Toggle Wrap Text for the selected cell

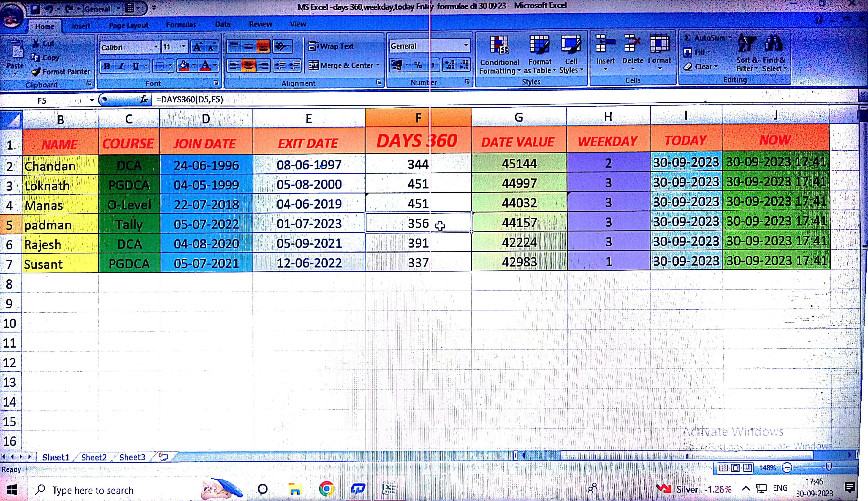click(331, 46)
